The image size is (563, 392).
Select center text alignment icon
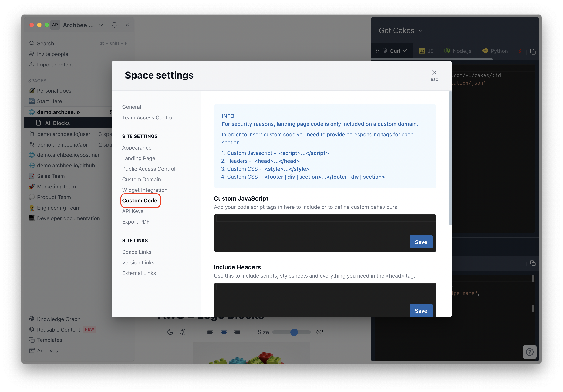pos(224,332)
